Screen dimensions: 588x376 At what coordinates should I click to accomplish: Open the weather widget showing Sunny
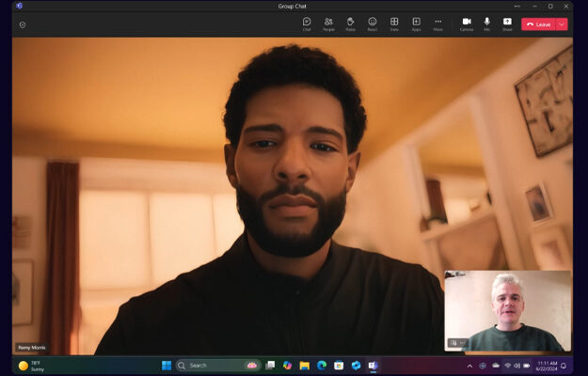[31, 366]
